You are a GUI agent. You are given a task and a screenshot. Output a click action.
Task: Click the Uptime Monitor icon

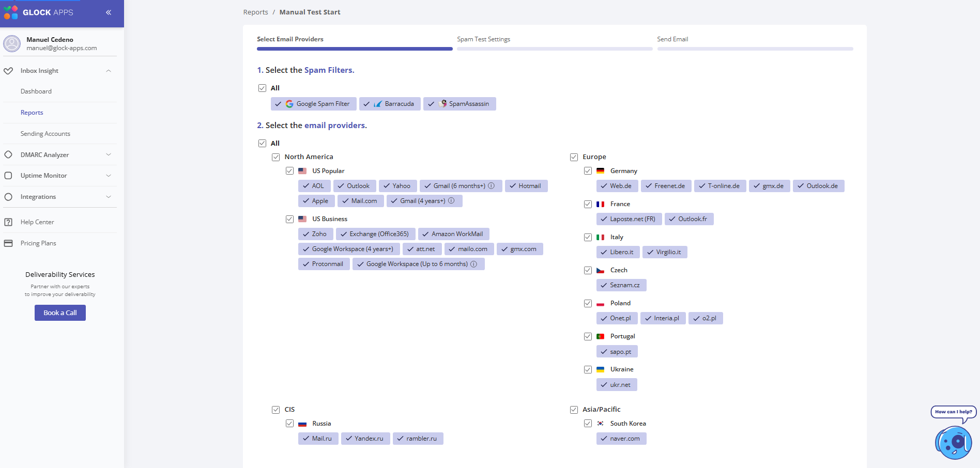point(8,176)
